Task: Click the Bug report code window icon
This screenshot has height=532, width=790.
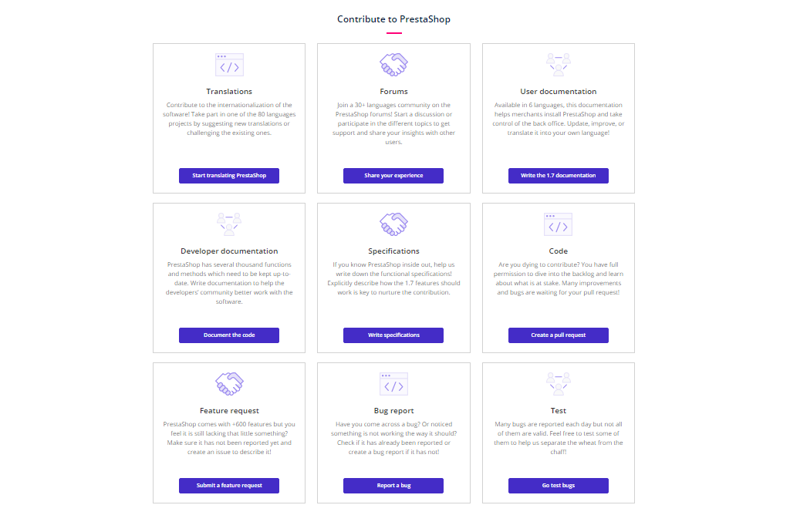Action: pyautogui.click(x=393, y=383)
